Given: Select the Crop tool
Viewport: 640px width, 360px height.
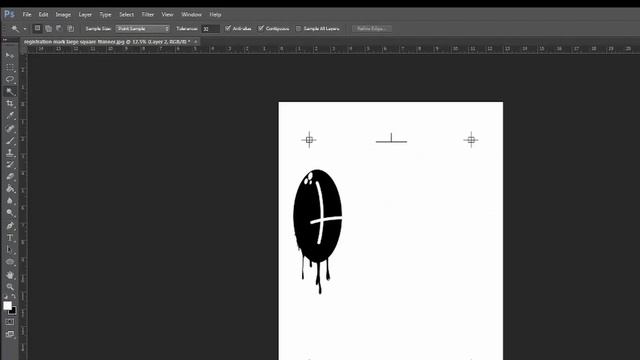Looking at the screenshot, I should 10,104.
